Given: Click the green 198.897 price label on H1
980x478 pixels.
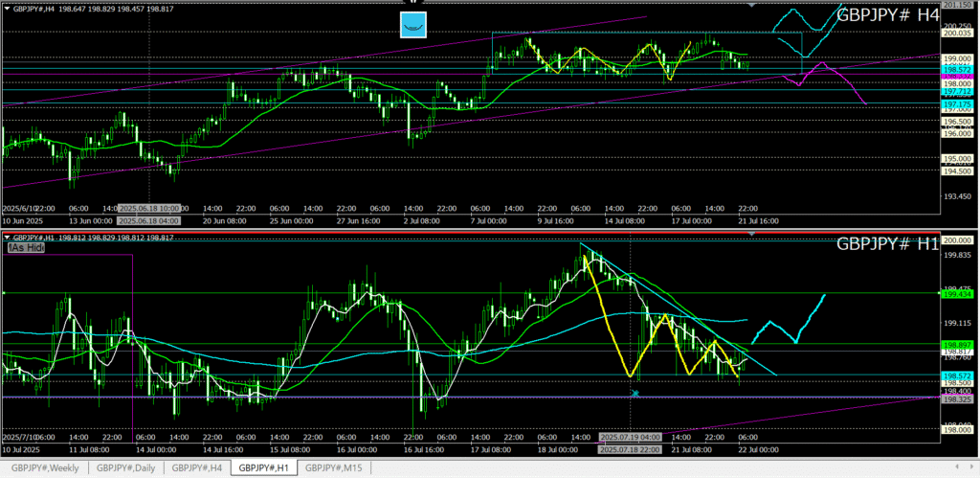Looking at the screenshot, I should [958, 344].
